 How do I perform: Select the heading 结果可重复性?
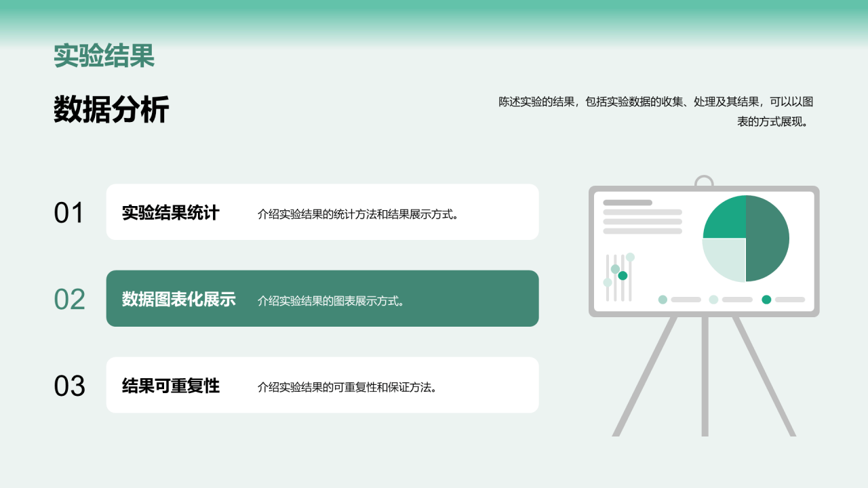tap(171, 386)
